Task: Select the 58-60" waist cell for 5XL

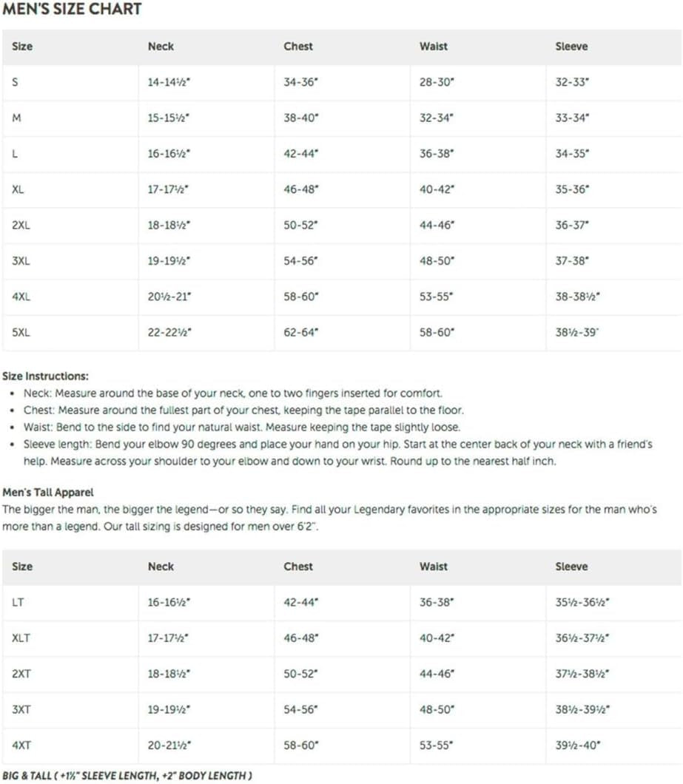Action: 436,333
